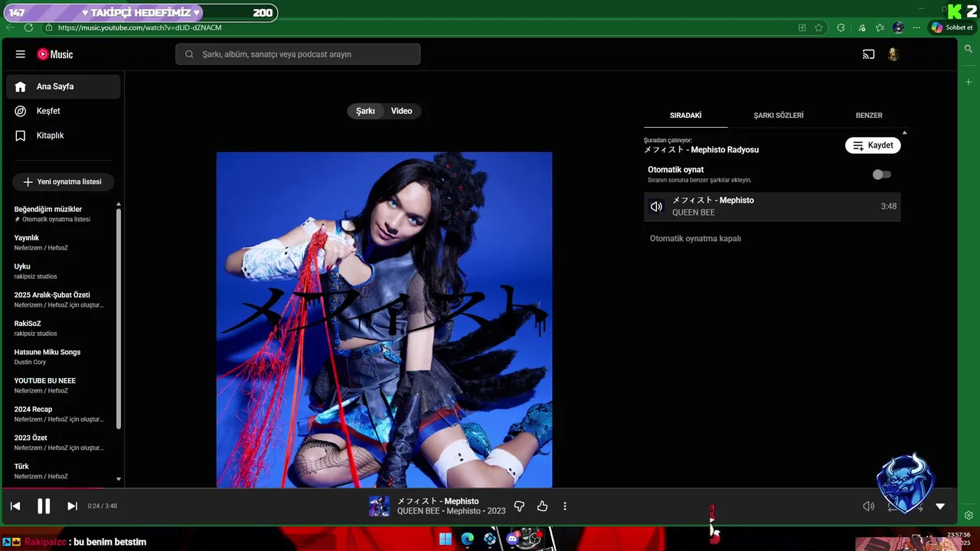The height and width of the screenshot is (551, 980).
Task: Open the browser extensions icon
Action: click(x=841, y=28)
